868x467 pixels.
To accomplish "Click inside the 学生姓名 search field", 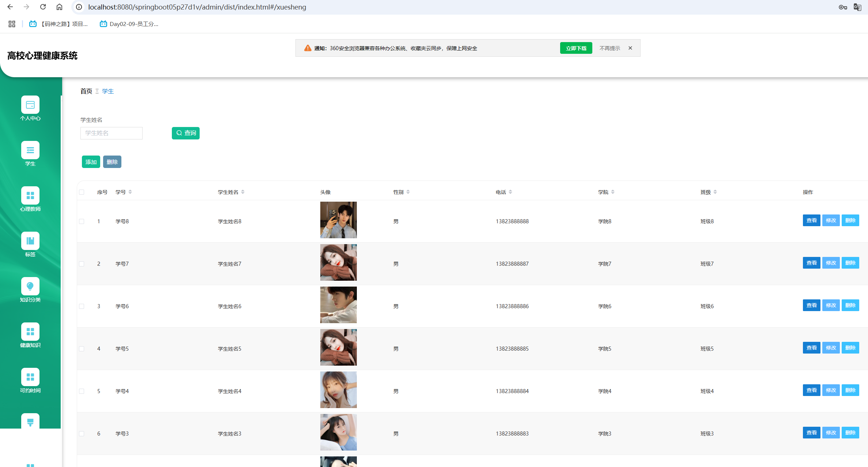I will point(112,133).
